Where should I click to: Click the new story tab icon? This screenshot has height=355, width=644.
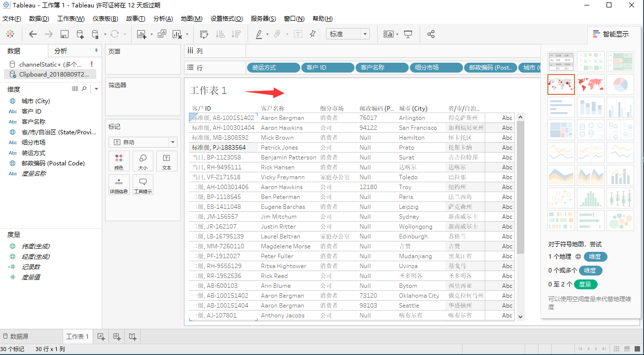(133, 336)
